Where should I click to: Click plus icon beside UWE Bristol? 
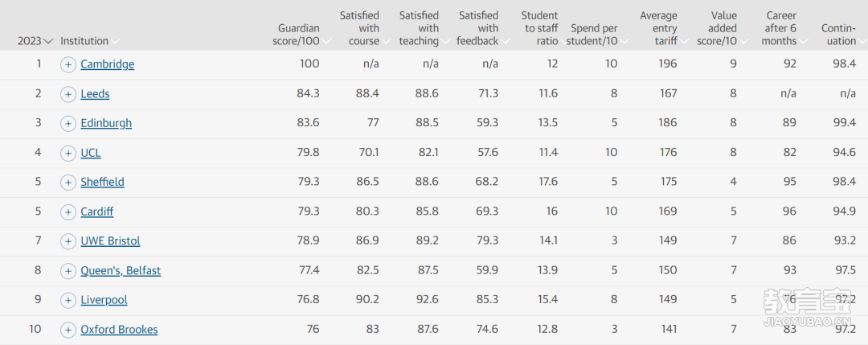pyautogui.click(x=68, y=241)
